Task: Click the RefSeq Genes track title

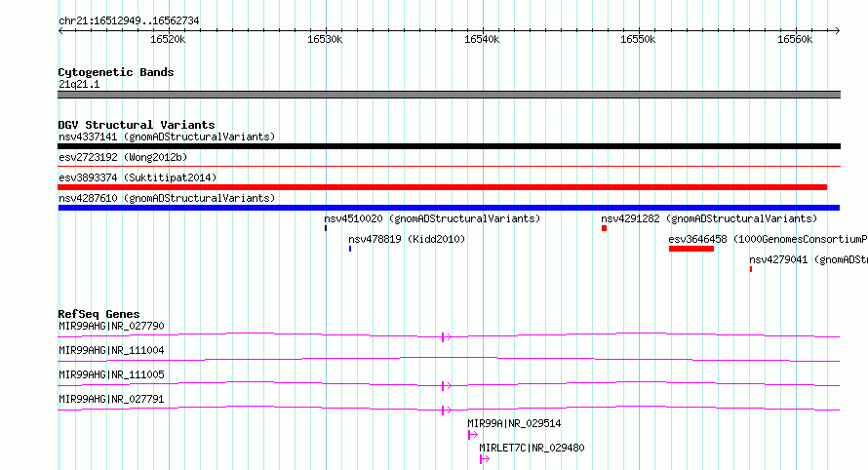Action: [x=99, y=314]
